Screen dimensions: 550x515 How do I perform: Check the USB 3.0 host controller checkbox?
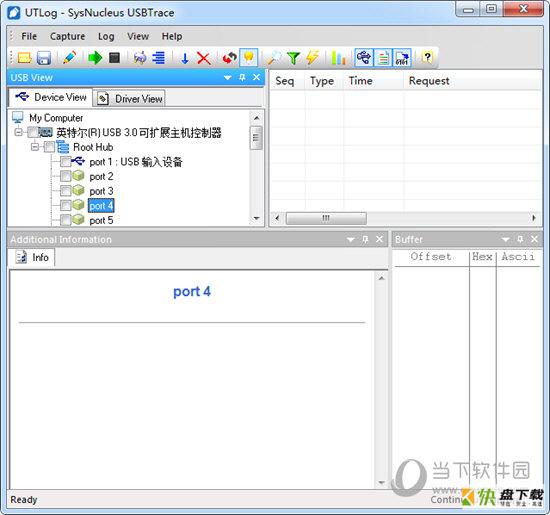[x=33, y=132]
